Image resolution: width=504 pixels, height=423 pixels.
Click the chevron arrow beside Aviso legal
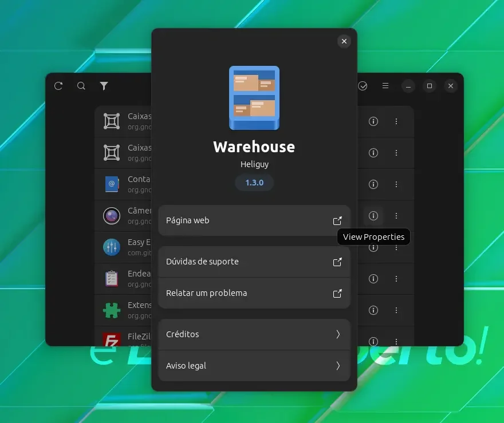pos(338,366)
